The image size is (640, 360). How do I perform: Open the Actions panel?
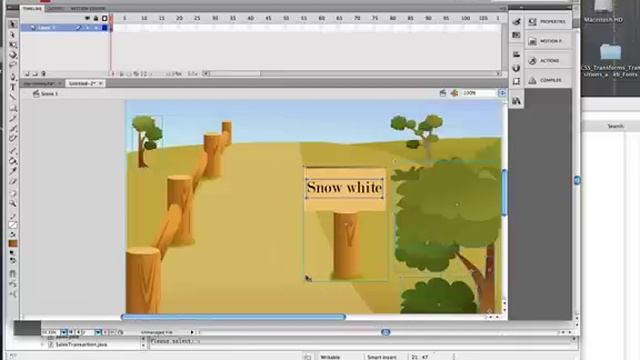548,61
